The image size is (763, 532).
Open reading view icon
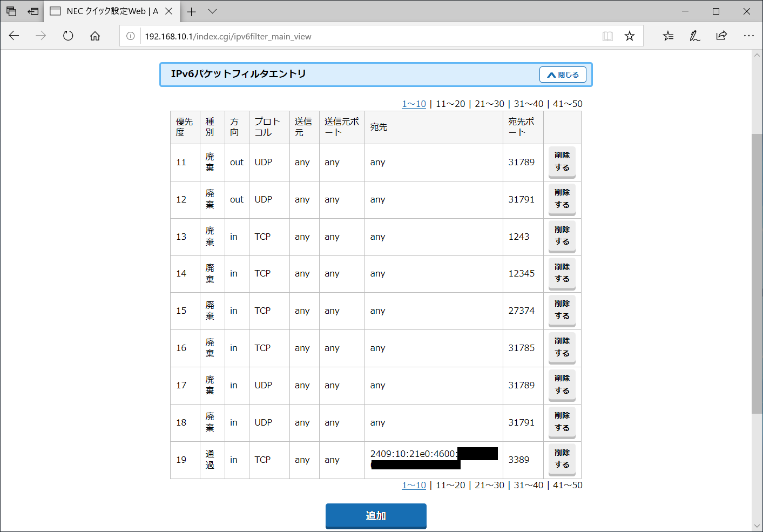click(x=607, y=36)
